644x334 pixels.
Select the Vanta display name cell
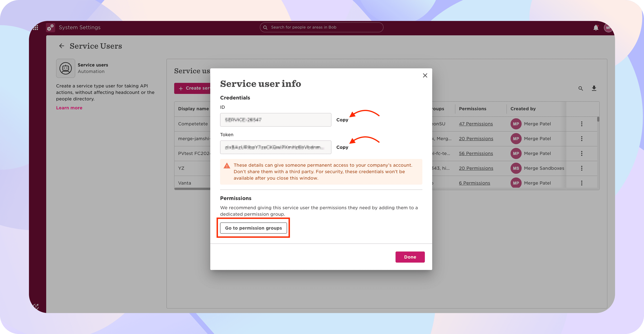tap(185, 183)
